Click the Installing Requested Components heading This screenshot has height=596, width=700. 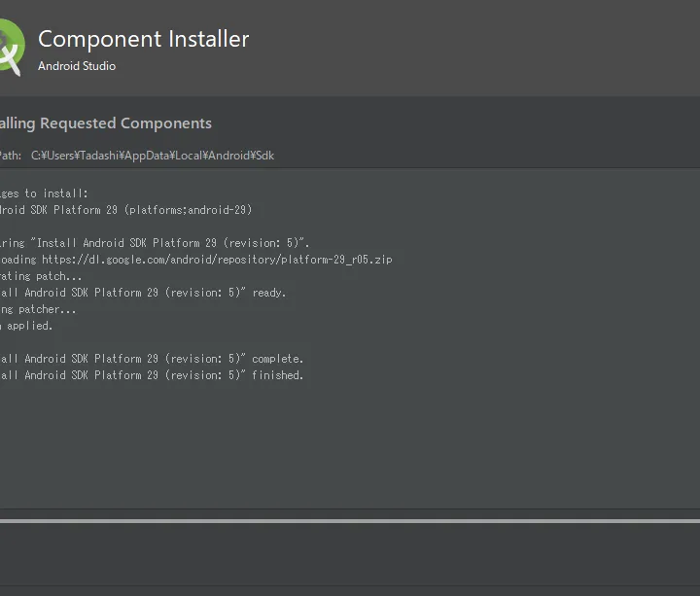(x=105, y=123)
